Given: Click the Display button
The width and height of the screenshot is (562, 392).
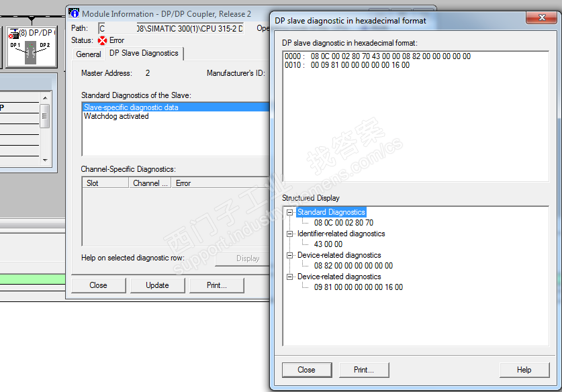Looking at the screenshot, I should (242, 258).
